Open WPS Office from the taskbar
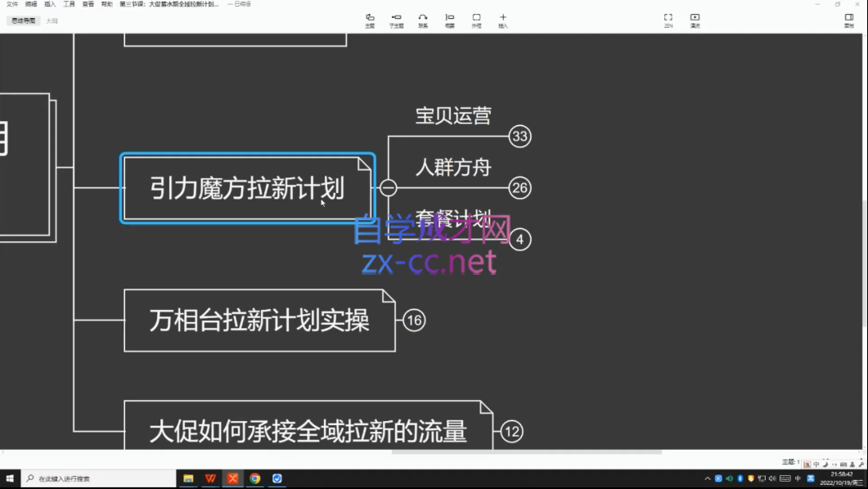Viewport: 868px width, 489px height. pyautogui.click(x=210, y=478)
